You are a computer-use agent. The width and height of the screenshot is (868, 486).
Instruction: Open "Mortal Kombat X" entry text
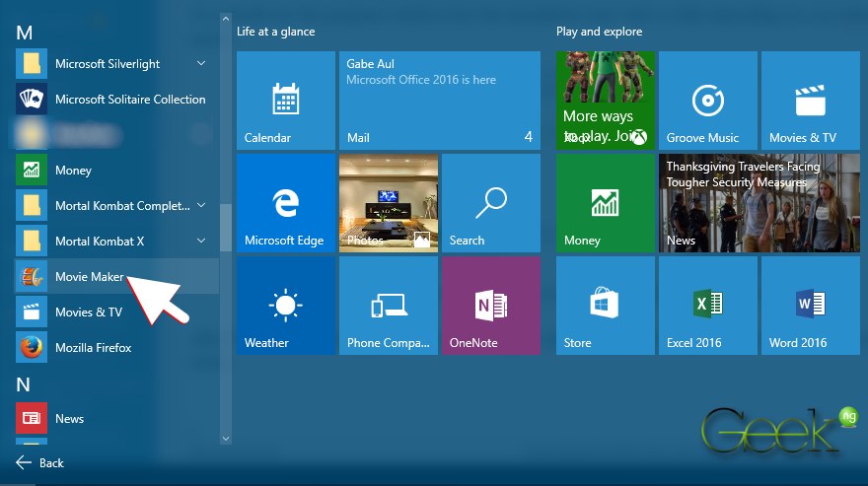click(100, 242)
